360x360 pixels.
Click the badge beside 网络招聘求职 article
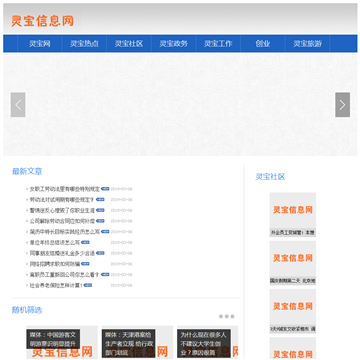pyautogui.click(x=85, y=264)
